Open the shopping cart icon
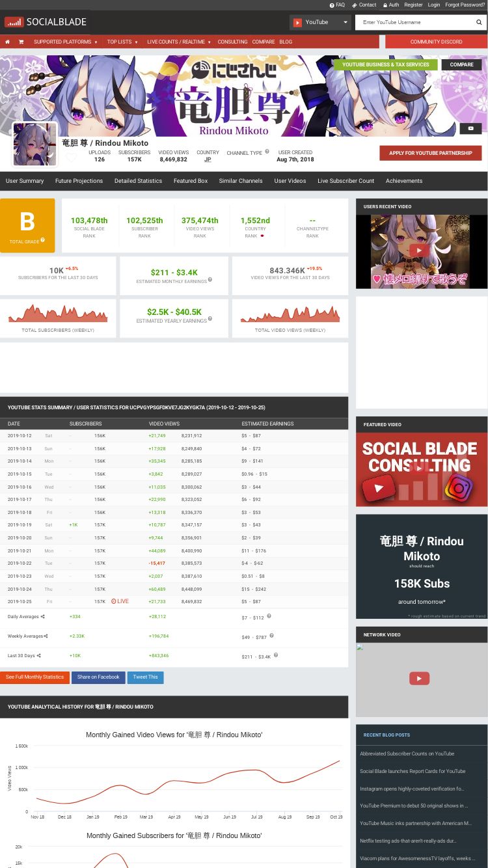 (21, 42)
